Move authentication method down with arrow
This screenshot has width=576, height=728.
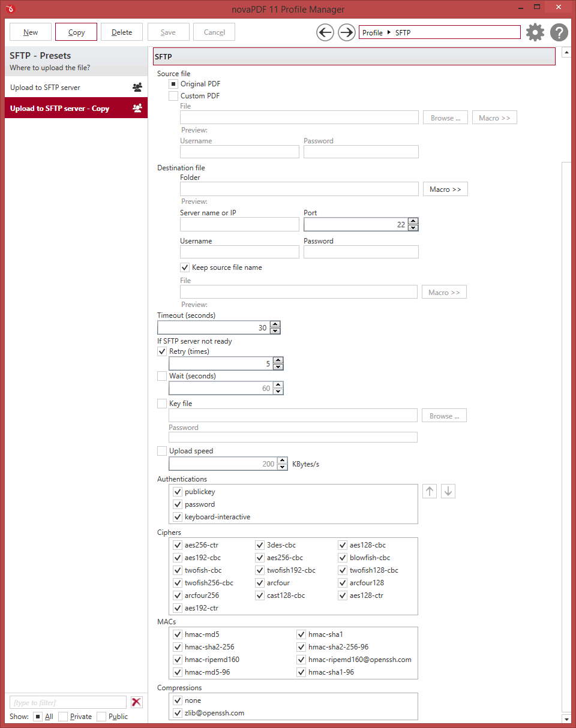point(448,492)
